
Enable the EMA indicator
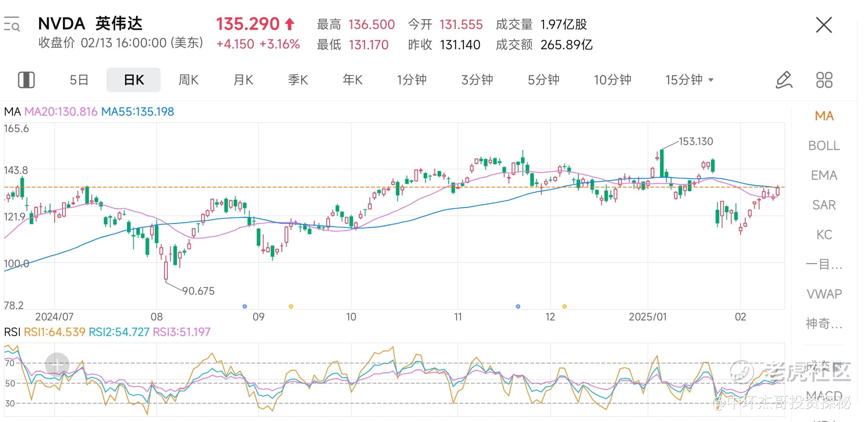pyautogui.click(x=824, y=175)
